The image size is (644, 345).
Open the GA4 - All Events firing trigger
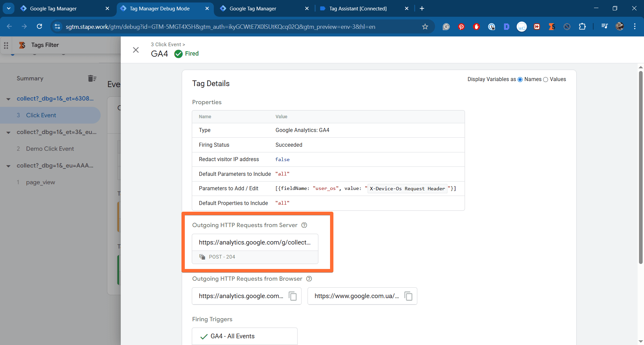(x=232, y=336)
